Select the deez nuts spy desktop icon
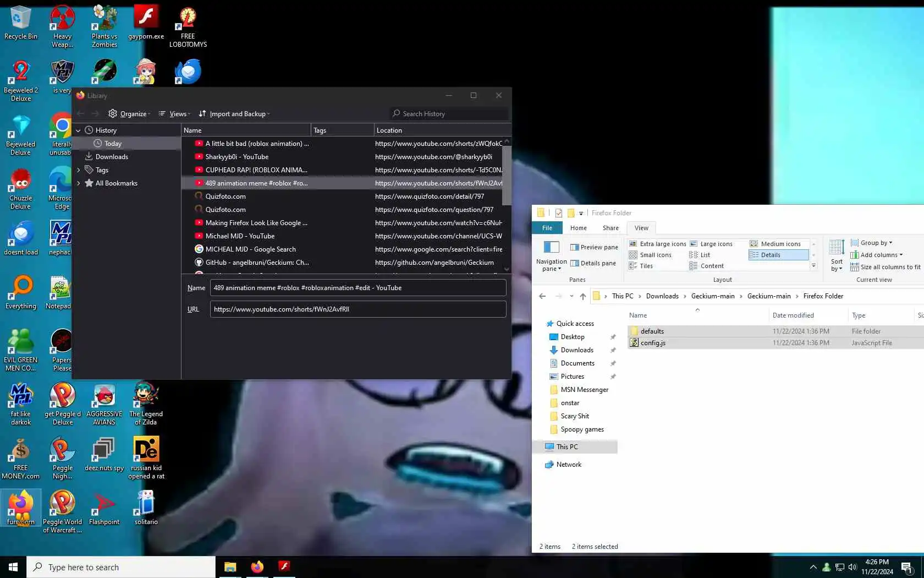924x578 pixels. click(105, 454)
